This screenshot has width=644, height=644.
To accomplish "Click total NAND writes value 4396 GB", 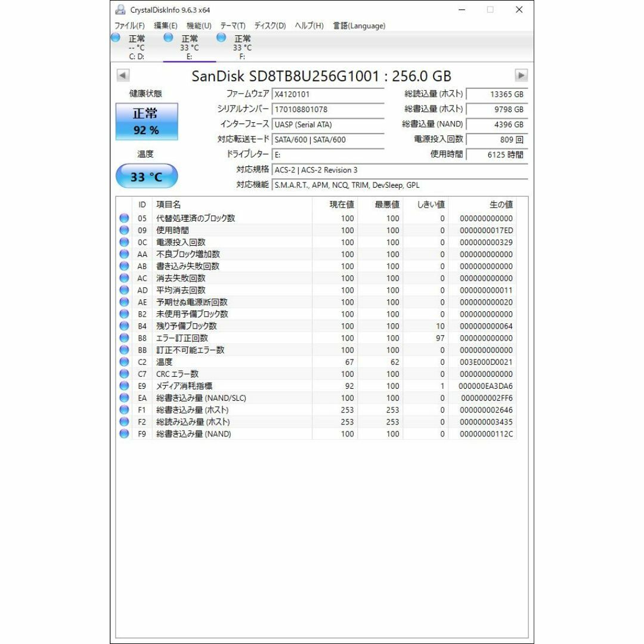I will click(x=497, y=125).
